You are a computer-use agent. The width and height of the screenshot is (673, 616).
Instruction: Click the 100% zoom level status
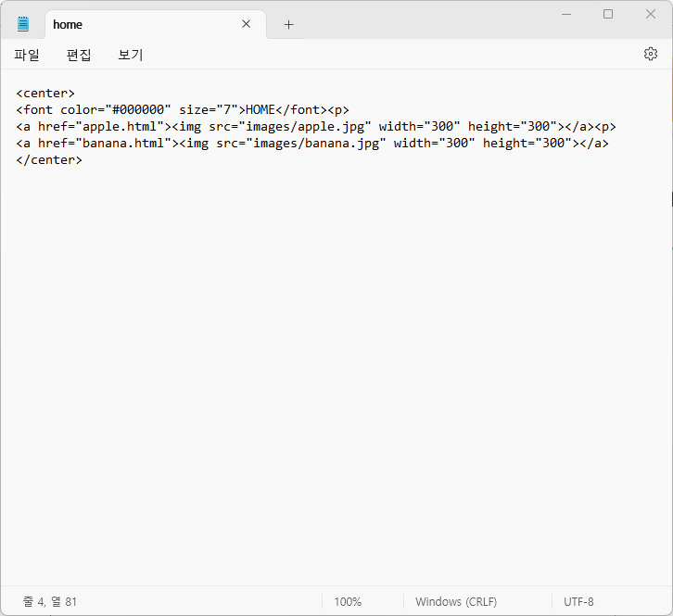pos(348,601)
